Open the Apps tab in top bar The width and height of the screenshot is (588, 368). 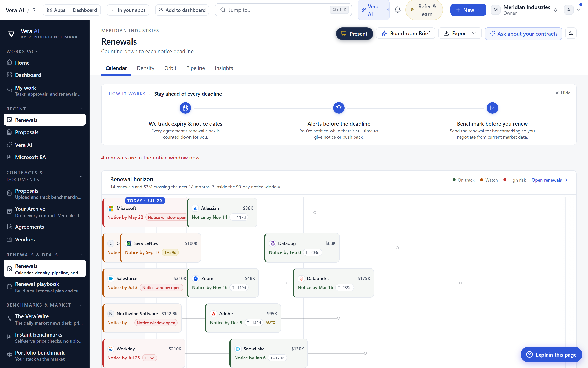[x=56, y=10]
